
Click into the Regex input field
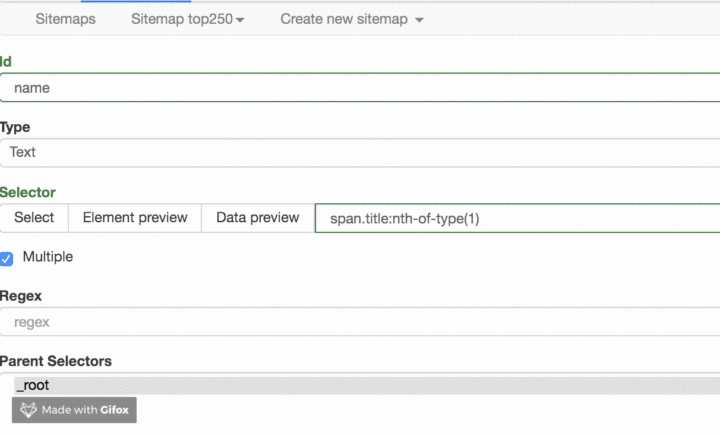(x=360, y=322)
